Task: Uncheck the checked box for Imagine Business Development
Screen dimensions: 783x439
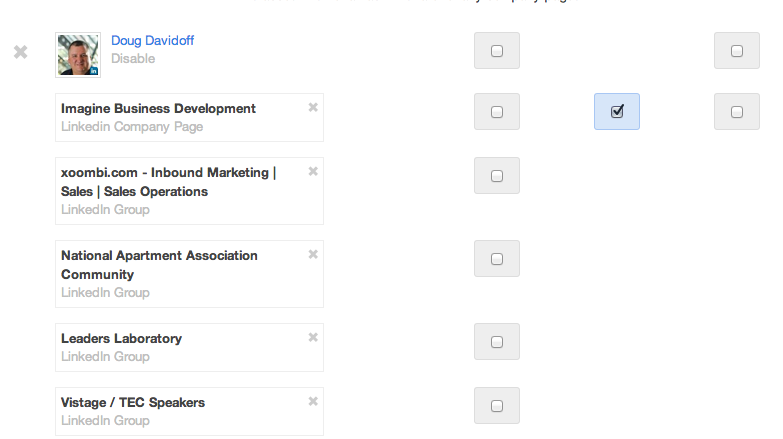Action: pos(617,111)
